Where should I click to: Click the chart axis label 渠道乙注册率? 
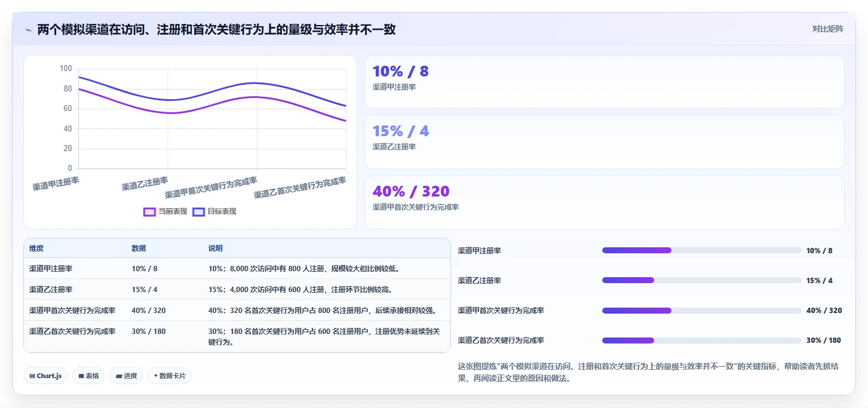pos(145,184)
